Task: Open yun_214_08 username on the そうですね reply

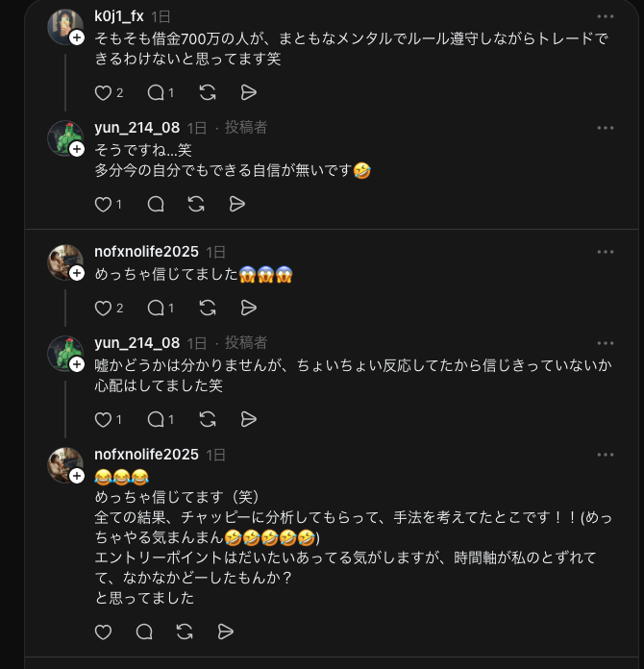Action: pyautogui.click(x=136, y=128)
